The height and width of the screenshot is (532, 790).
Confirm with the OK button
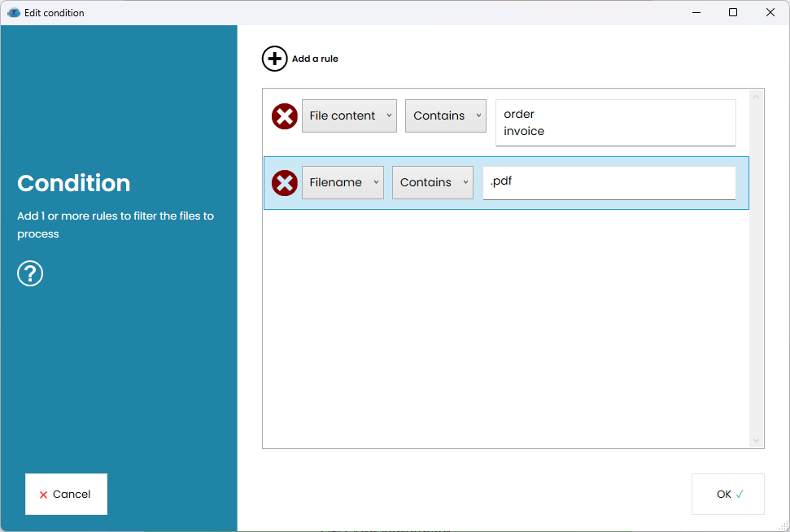click(x=728, y=494)
